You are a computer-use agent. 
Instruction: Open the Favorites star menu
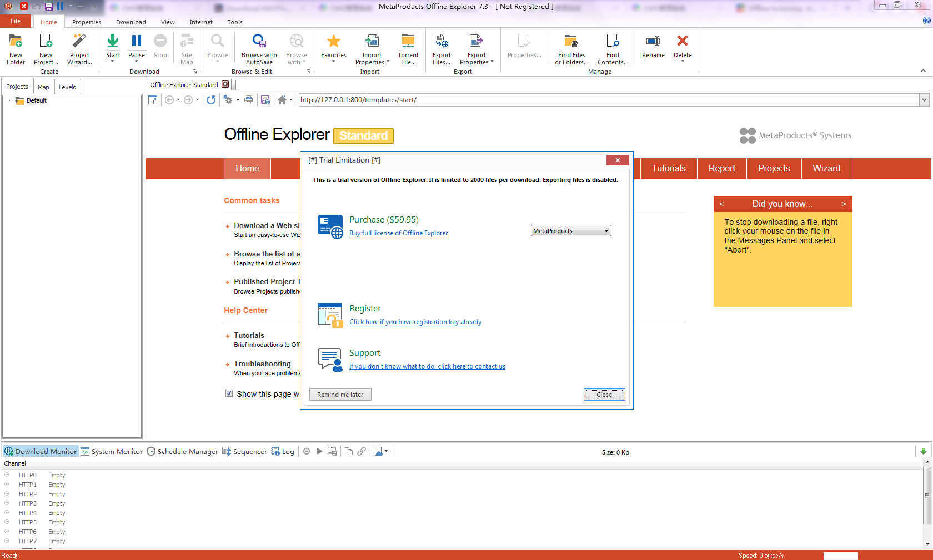(334, 48)
